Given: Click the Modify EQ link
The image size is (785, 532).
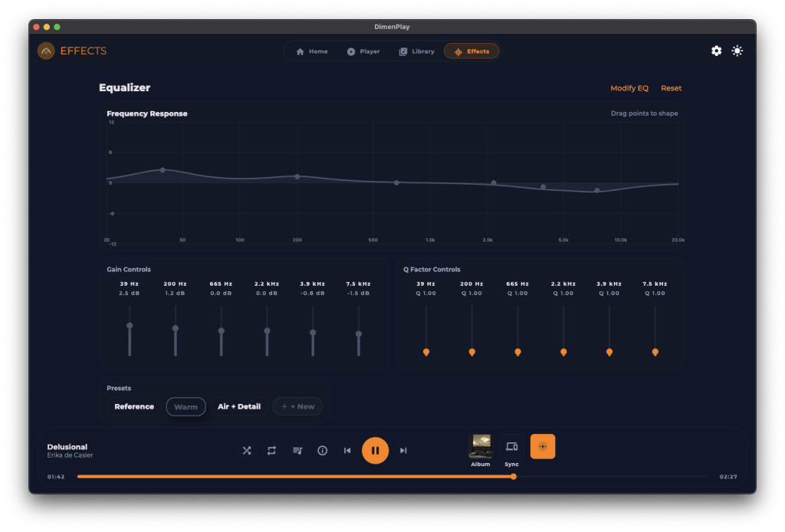Looking at the screenshot, I should (x=629, y=88).
